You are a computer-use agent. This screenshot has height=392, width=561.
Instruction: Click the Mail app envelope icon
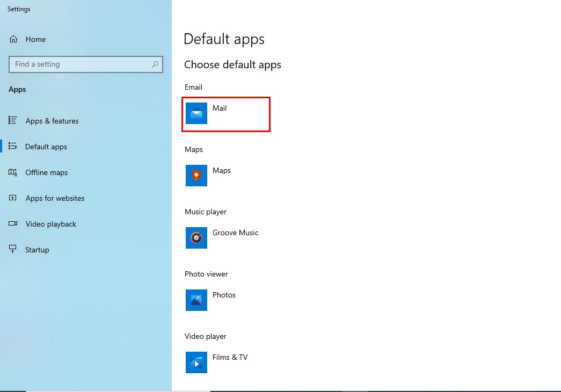196,113
